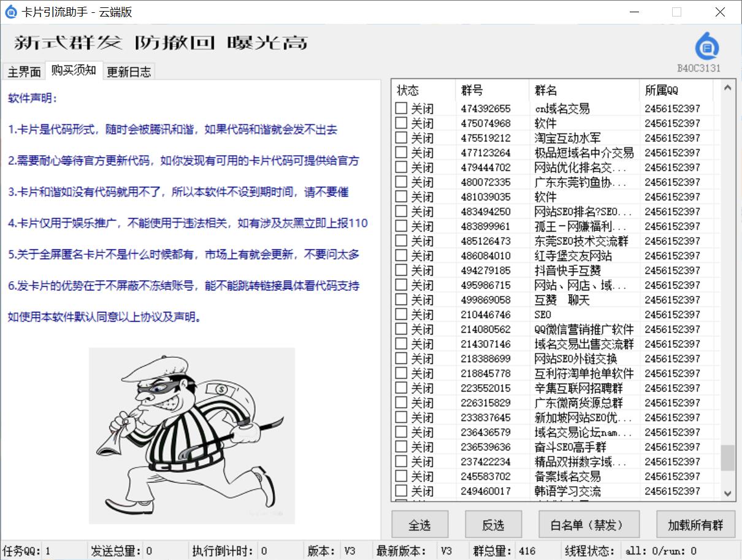The image size is (742, 560).
Task: Click group number 236436579
Action: tap(486, 432)
